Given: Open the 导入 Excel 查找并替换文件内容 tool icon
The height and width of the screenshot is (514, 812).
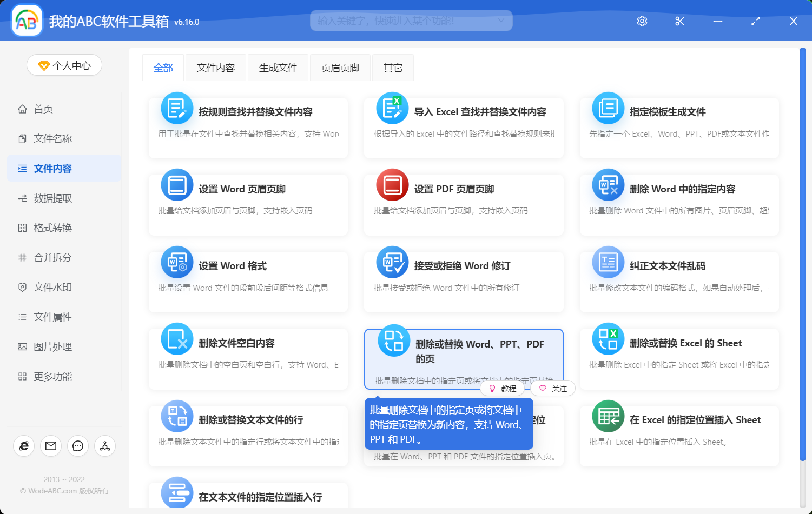Looking at the screenshot, I should point(392,108).
